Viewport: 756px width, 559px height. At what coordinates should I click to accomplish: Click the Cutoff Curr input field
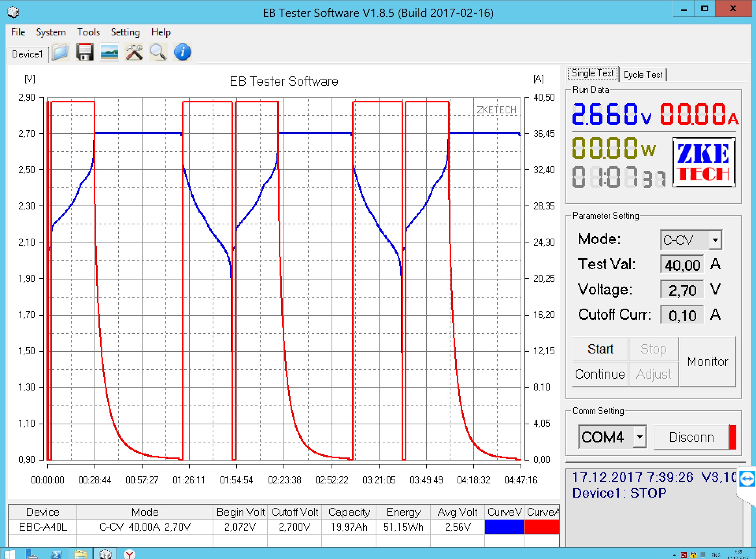pos(682,315)
